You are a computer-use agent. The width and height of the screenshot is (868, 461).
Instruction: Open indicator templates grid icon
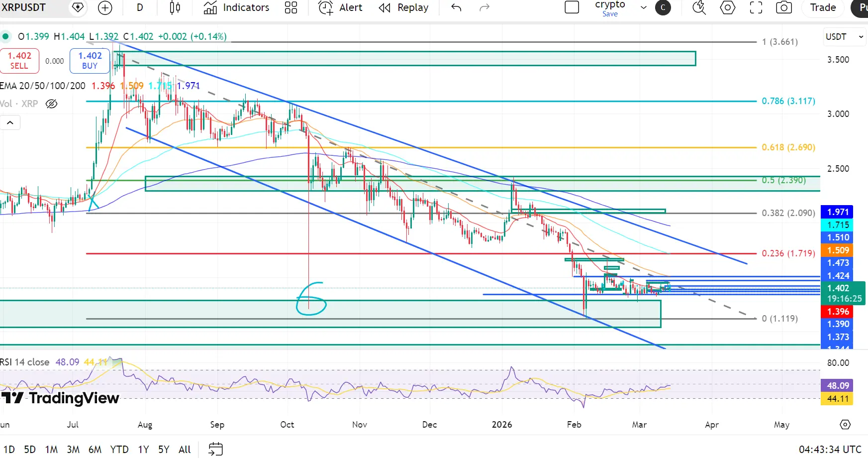point(291,7)
